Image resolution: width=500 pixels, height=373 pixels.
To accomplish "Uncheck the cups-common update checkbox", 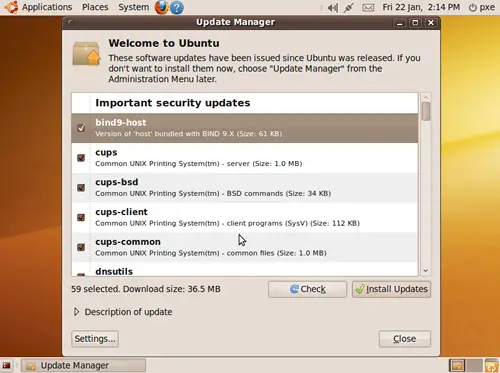I will point(81,247).
